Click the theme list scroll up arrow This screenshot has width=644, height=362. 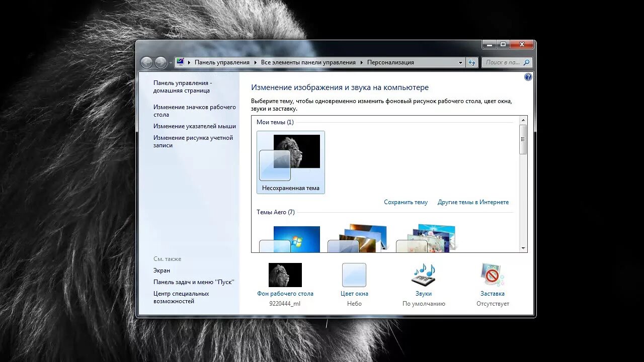[x=523, y=120]
